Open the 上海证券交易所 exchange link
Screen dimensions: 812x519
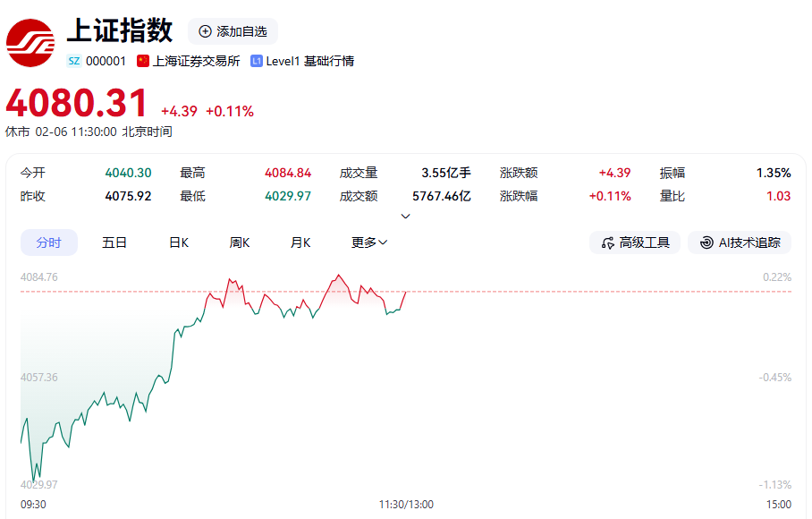coord(196,61)
